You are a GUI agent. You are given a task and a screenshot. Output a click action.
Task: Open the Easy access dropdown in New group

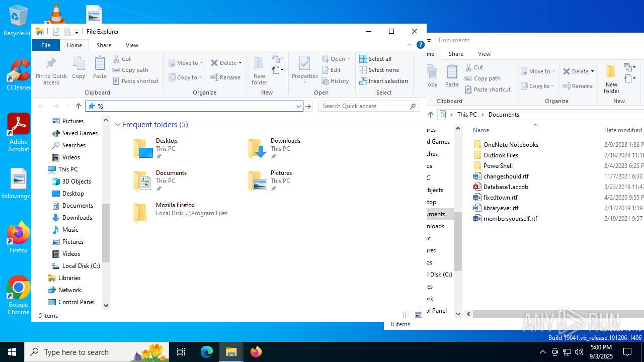coord(278,70)
